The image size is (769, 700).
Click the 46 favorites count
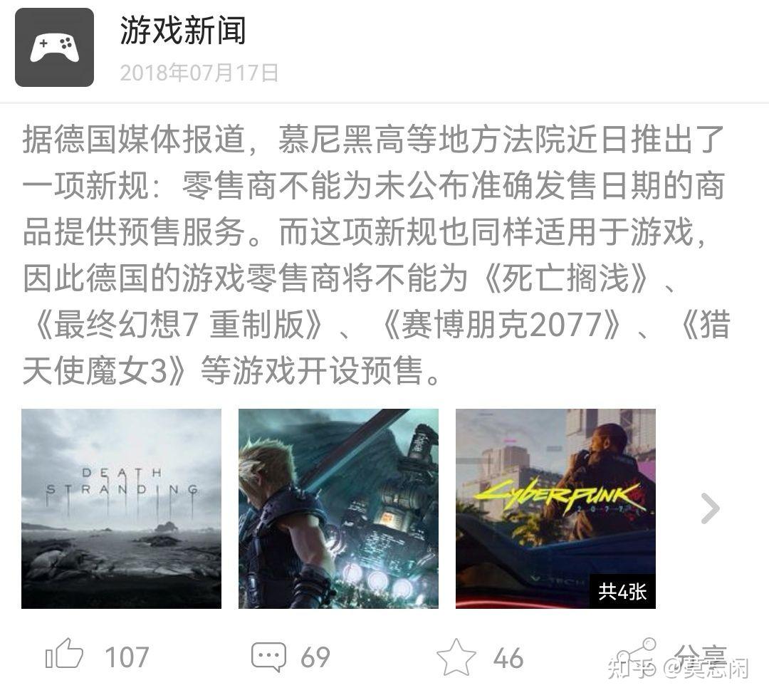(508, 658)
